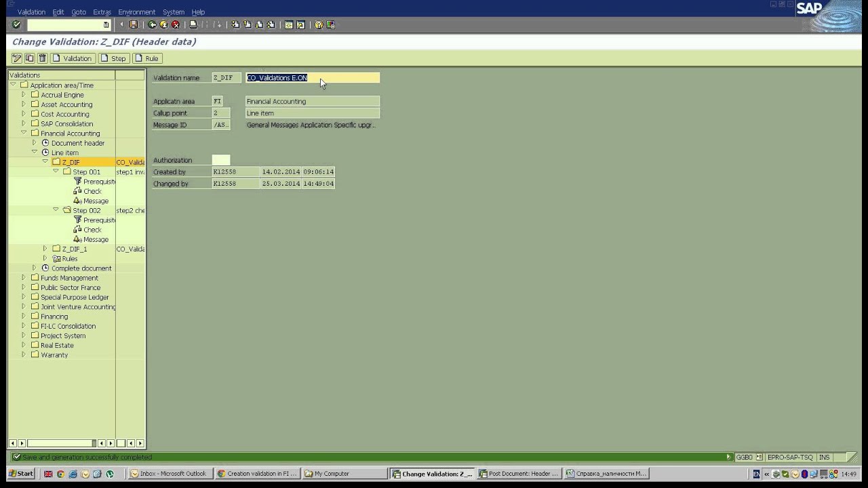
Task: Open the System menu
Action: click(x=173, y=12)
